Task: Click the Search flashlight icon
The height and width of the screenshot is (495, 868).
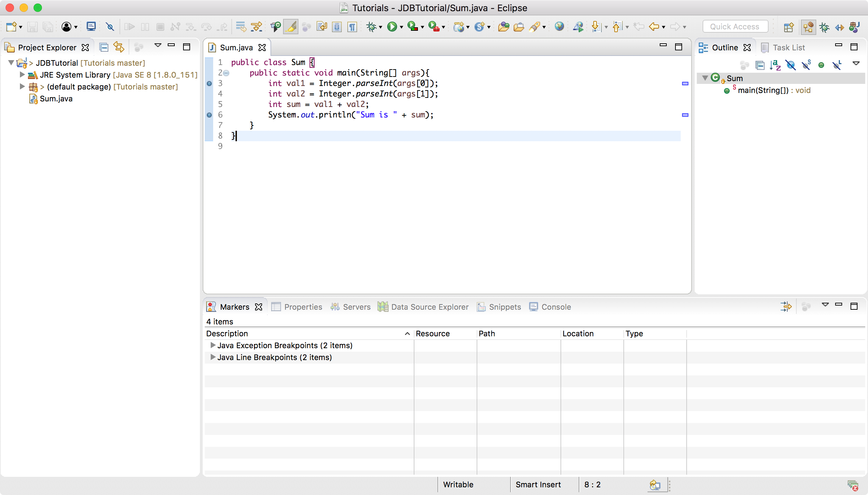Action: (x=535, y=27)
